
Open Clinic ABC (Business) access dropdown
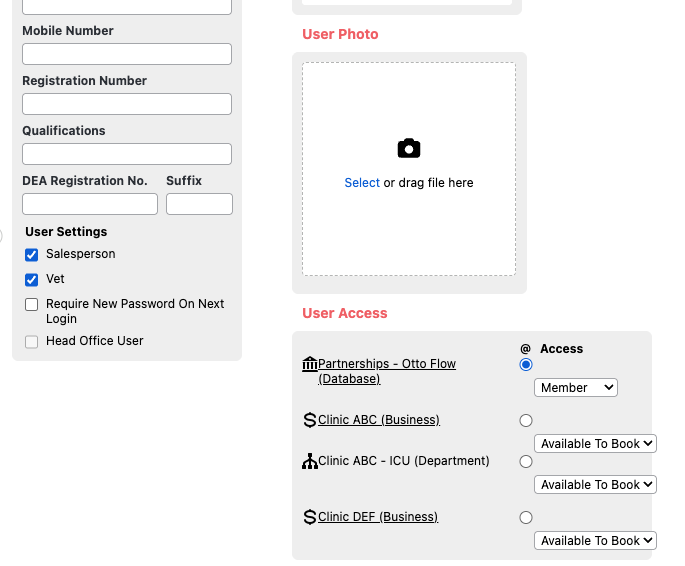coord(595,444)
